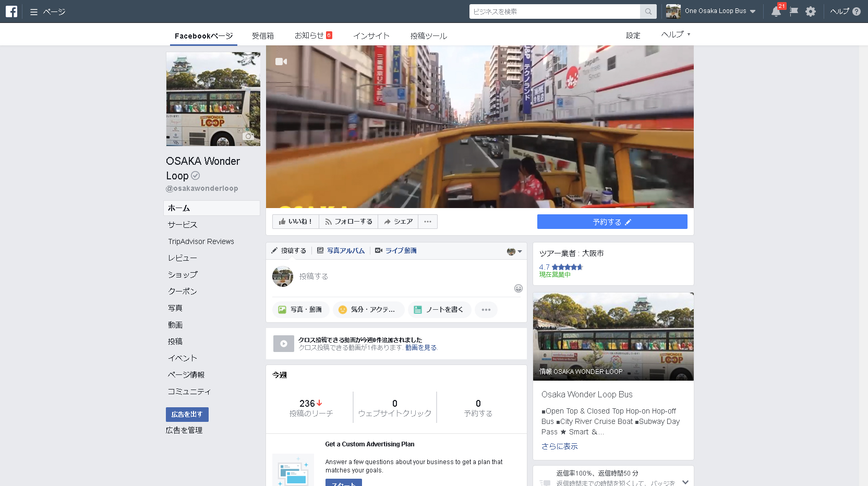Click the 広告を管理 link

184,430
